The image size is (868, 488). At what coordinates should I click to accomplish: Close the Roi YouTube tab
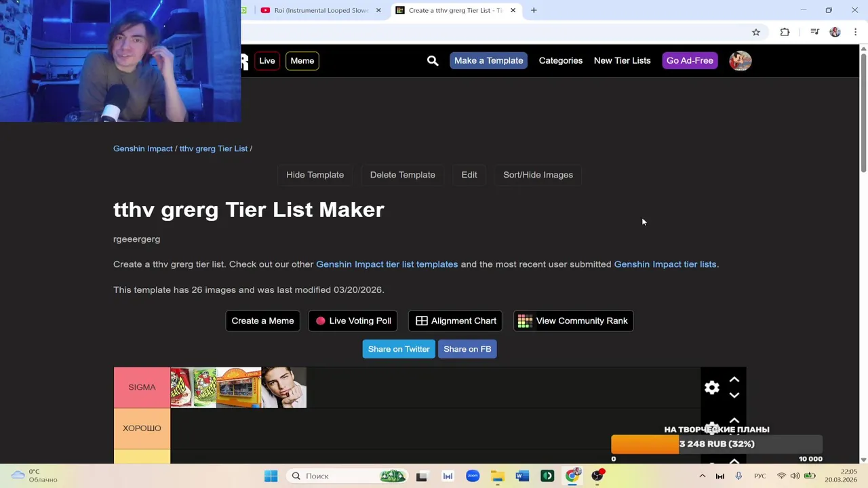click(x=378, y=10)
